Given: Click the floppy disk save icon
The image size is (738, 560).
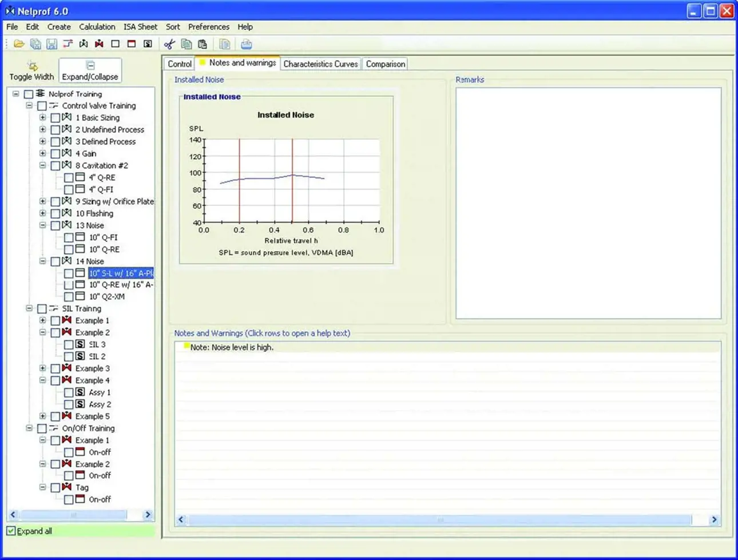Looking at the screenshot, I should click(51, 44).
